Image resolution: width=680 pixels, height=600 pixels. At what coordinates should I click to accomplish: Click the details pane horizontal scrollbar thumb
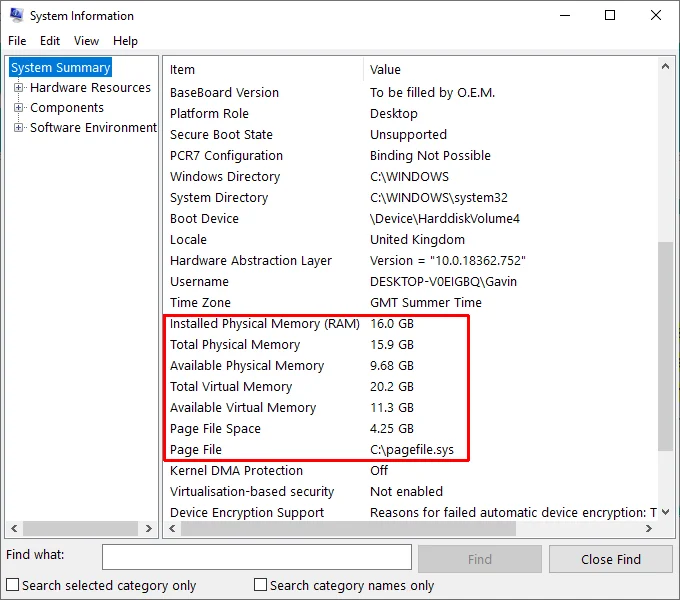(x=348, y=528)
